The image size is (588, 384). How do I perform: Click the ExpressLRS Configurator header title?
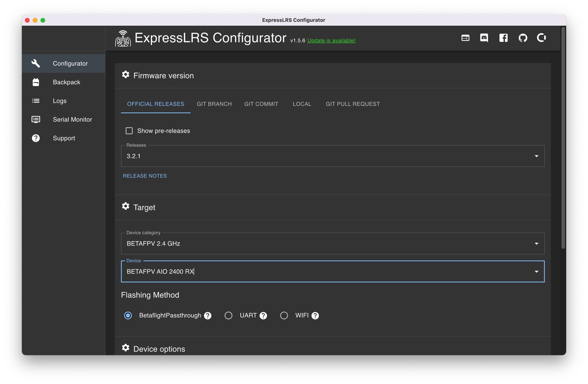coord(211,38)
